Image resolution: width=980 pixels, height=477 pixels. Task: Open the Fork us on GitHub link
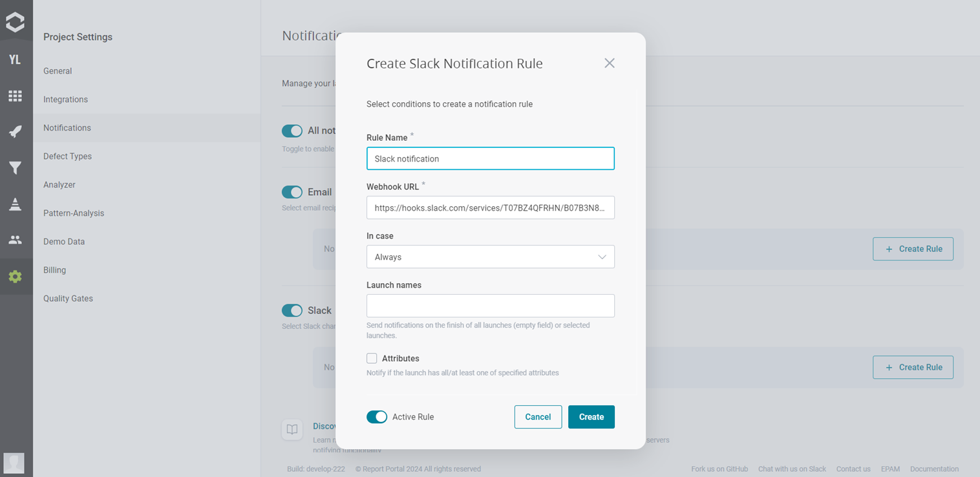coord(719,469)
